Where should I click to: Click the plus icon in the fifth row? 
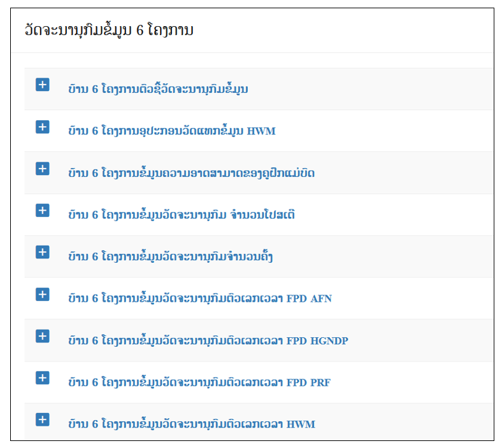point(42,252)
